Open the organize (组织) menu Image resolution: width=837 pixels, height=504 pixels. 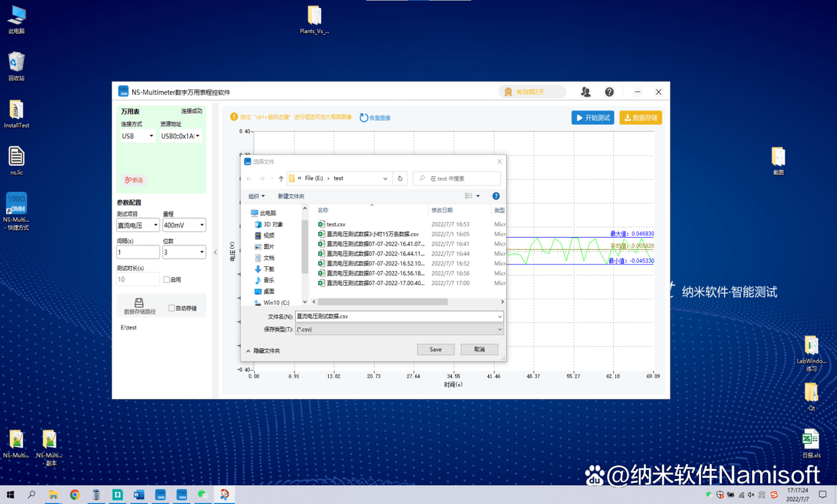pos(256,196)
